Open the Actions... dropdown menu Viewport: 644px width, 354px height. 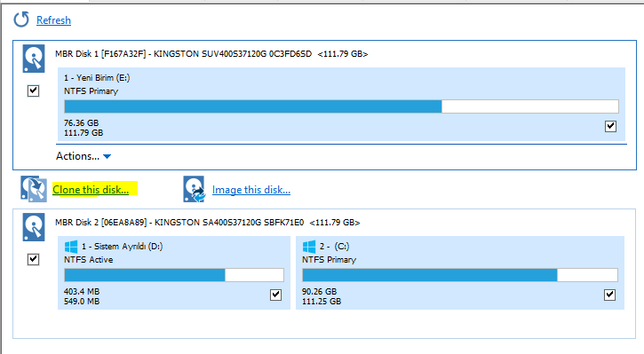point(83,156)
